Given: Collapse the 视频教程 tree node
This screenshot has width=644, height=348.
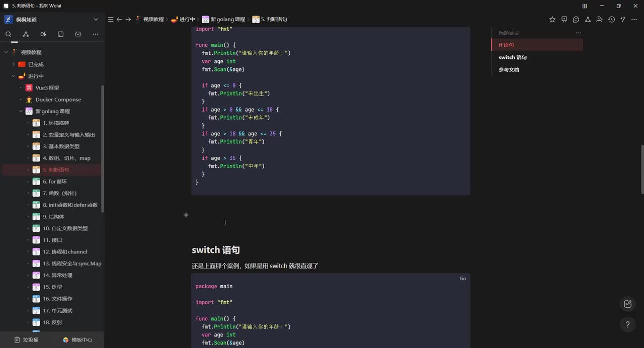Looking at the screenshot, I should 7,52.
